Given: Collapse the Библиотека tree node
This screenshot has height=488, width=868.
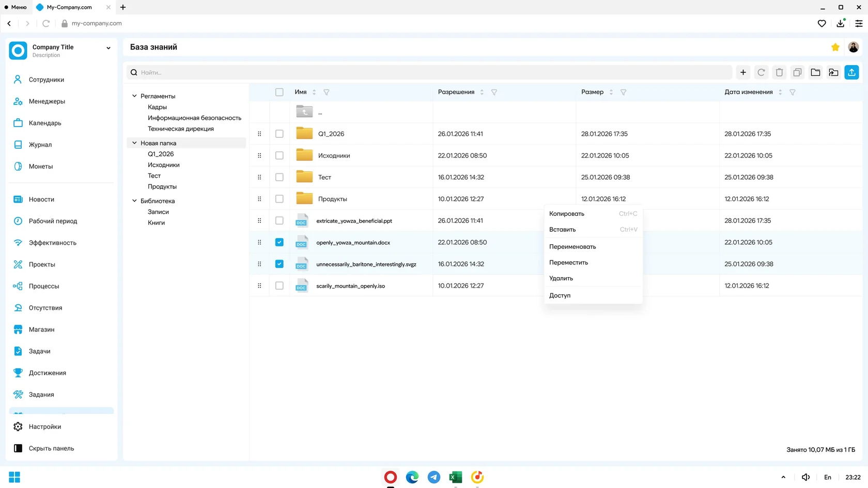Looking at the screenshot, I should (x=134, y=201).
